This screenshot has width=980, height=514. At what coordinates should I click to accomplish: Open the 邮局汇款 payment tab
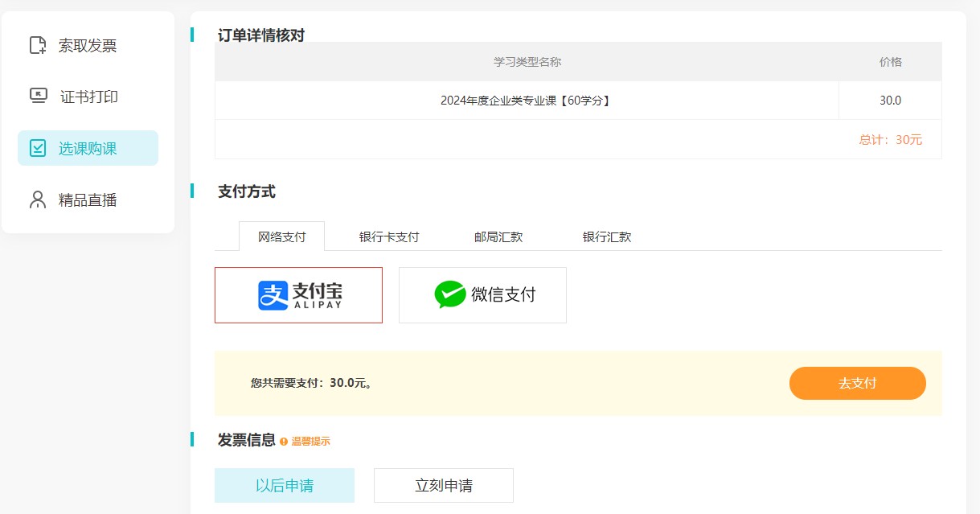pos(498,237)
